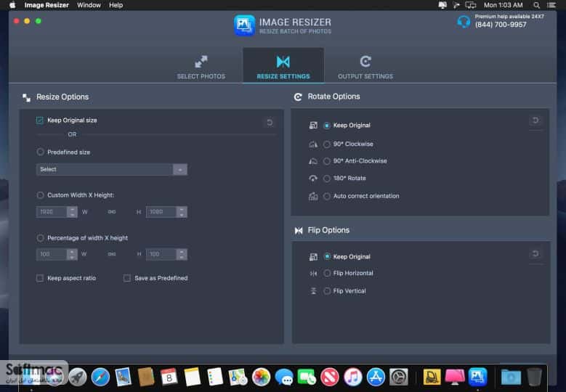Screen dimensions: 566x392
Task: Click the Flip Vertical icon
Action: click(x=313, y=291)
